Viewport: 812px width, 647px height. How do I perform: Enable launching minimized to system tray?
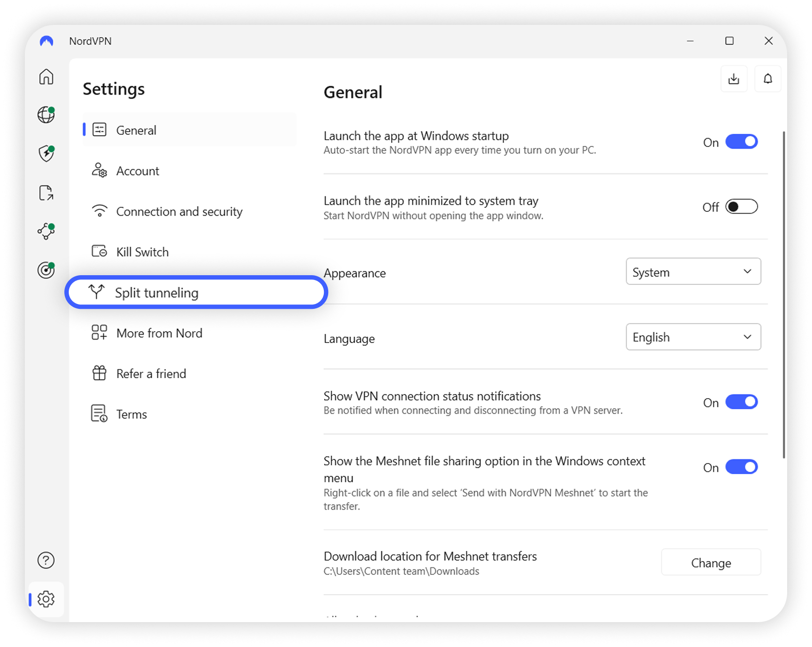click(x=741, y=206)
